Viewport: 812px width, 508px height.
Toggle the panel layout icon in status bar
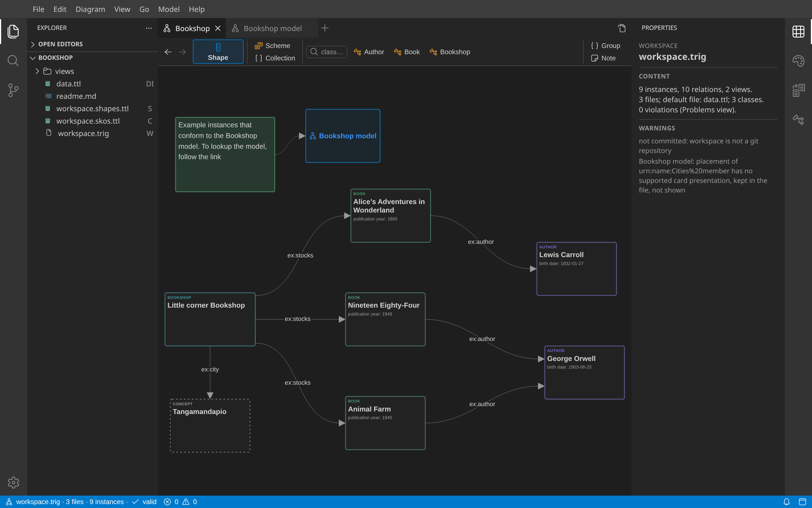(x=802, y=502)
